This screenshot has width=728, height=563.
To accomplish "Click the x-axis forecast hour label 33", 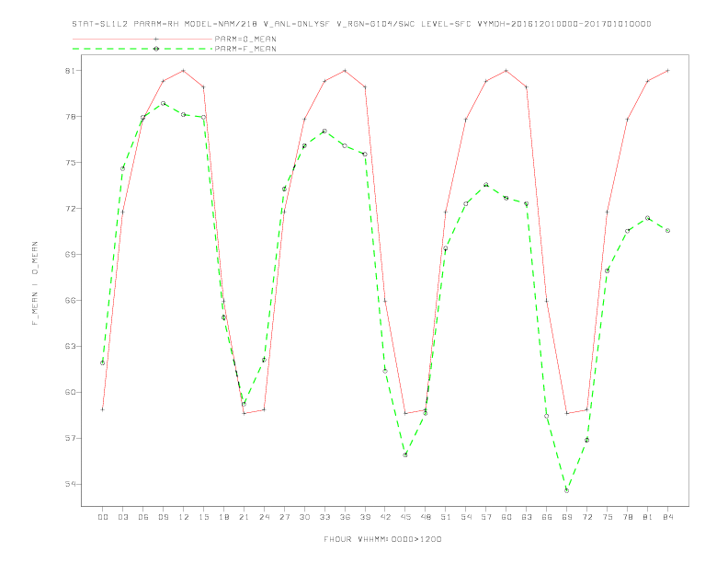I will 324,517.
